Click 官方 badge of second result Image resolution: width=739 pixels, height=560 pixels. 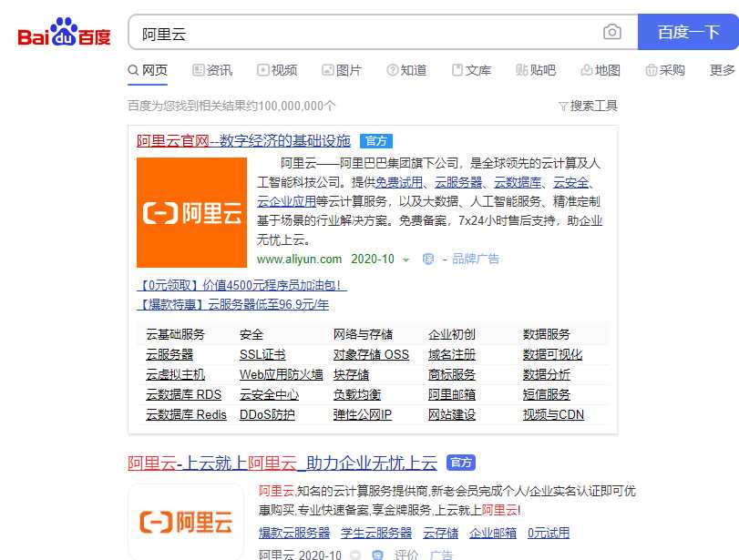click(460, 463)
